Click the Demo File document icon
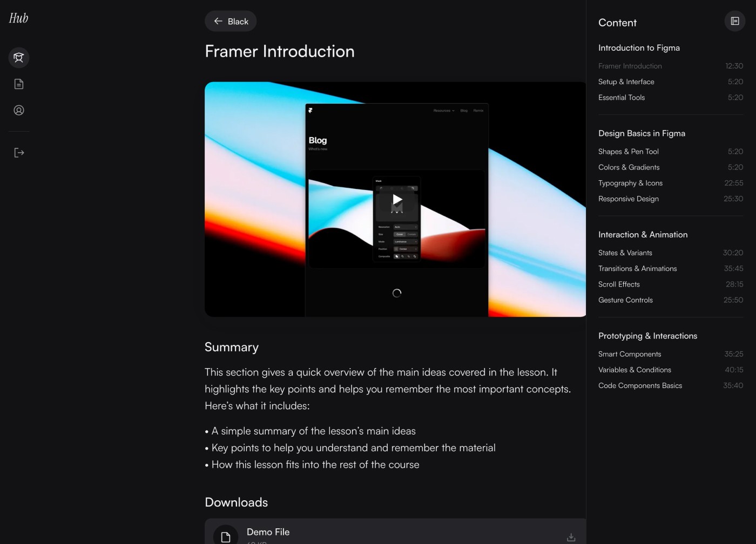The image size is (756, 544). (x=226, y=536)
